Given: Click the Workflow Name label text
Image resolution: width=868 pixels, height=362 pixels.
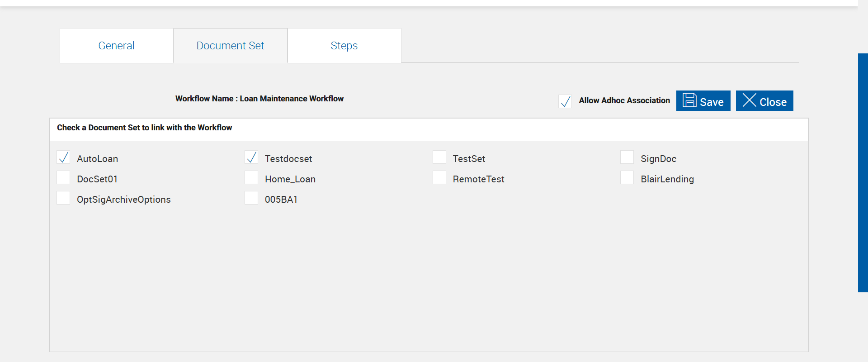Looking at the screenshot, I should (259, 99).
